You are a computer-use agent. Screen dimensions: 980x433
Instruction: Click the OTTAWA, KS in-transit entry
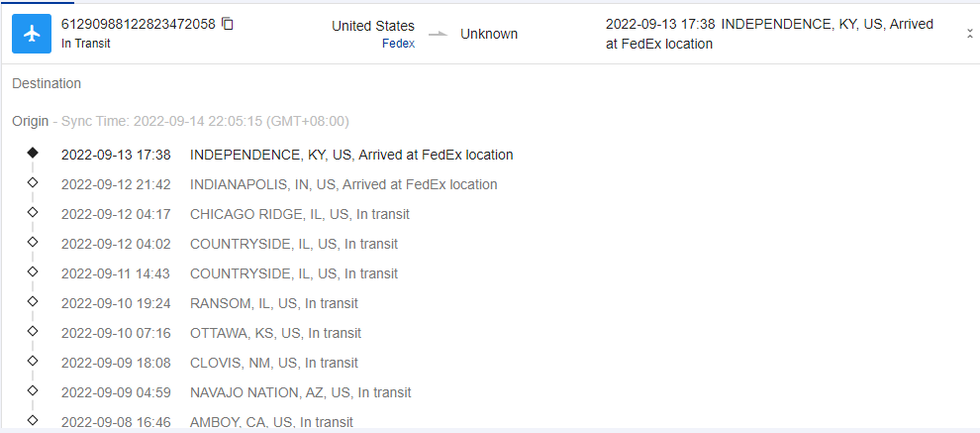tap(275, 333)
